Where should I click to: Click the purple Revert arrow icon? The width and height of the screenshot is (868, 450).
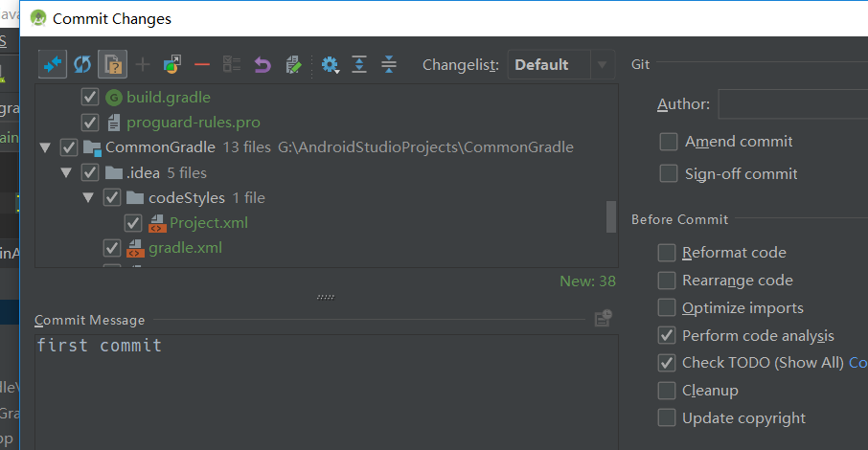tap(263, 65)
